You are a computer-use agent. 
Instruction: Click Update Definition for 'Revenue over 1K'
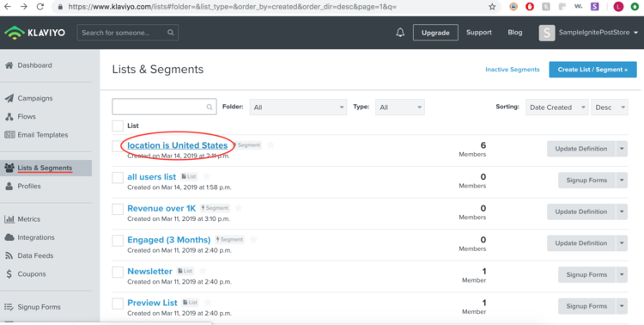[x=580, y=212]
